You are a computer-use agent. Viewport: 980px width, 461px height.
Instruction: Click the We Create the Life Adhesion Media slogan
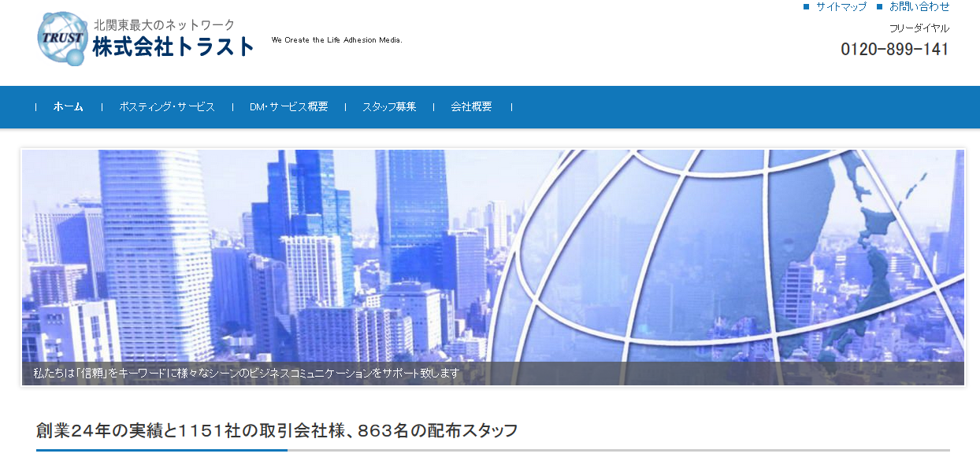click(337, 39)
